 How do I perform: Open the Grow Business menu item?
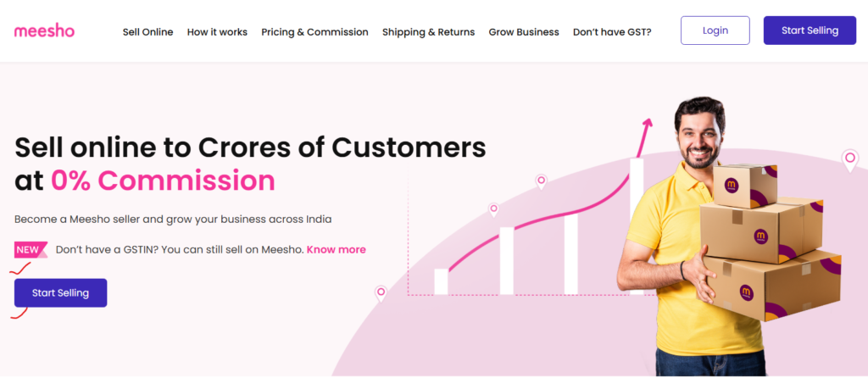[524, 32]
